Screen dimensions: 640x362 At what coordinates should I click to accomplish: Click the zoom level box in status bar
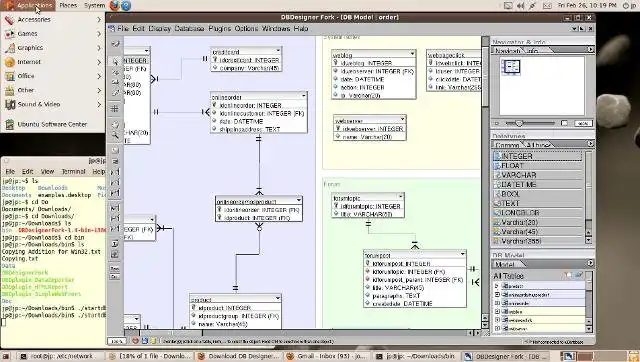(117, 341)
